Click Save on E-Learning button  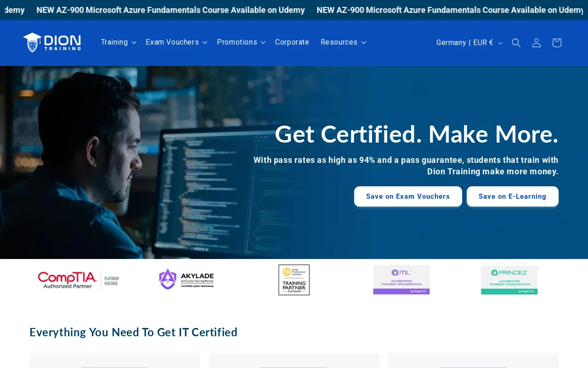512,196
